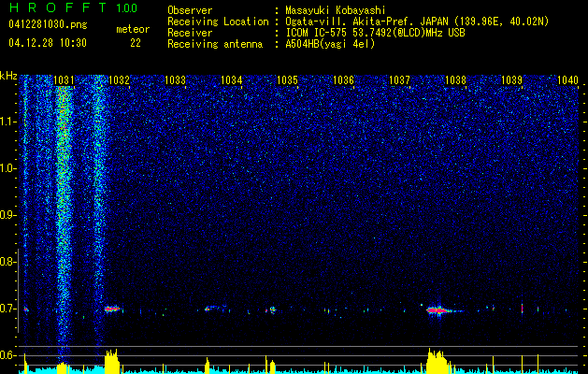Click the meteor label
Image resolution: width=588 pixels, height=374 pixels.
point(133,29)
